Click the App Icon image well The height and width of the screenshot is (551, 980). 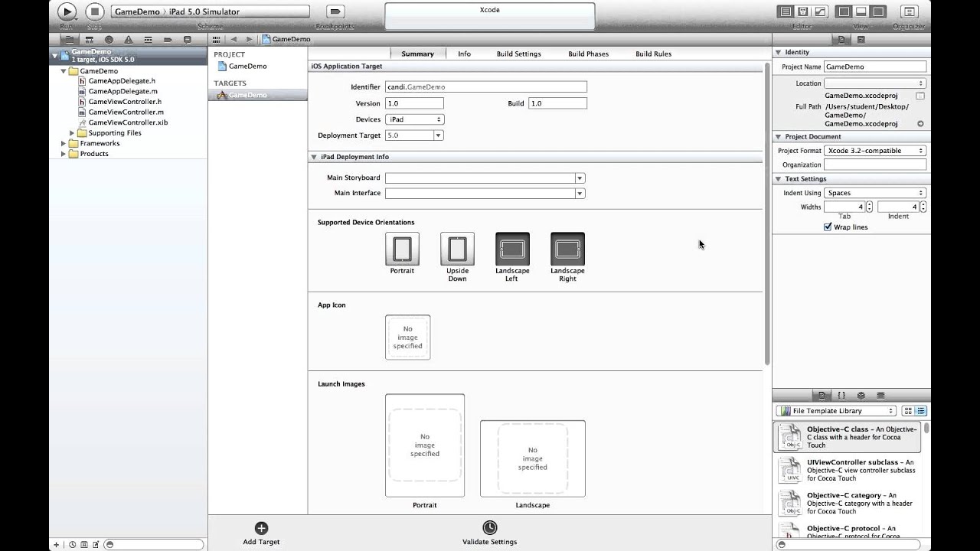[407, 337]
